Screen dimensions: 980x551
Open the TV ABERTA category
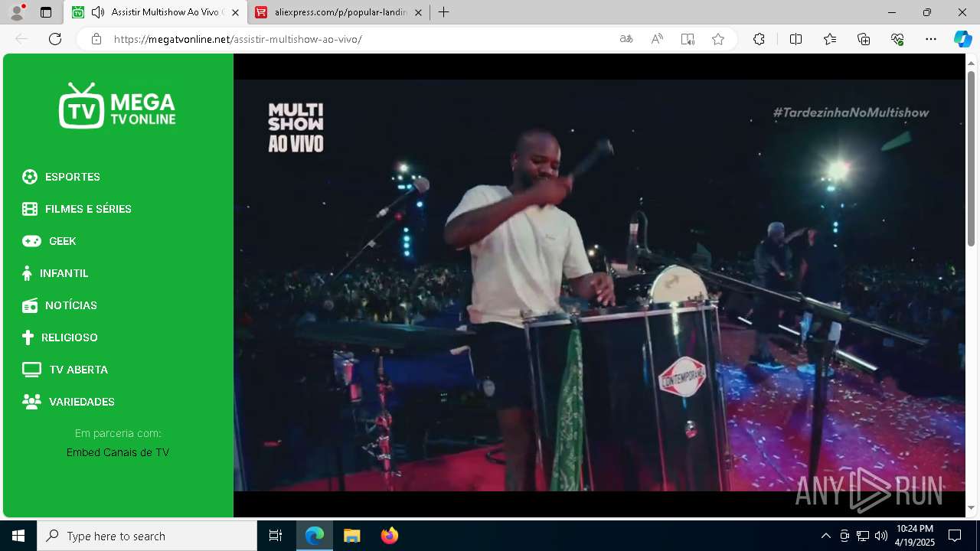[79, 370]
